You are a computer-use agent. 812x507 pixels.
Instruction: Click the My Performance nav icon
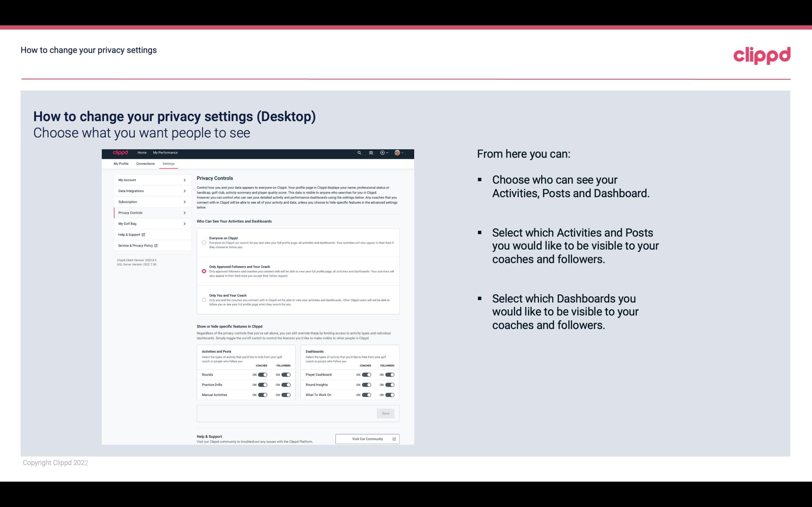coord(166,153)
